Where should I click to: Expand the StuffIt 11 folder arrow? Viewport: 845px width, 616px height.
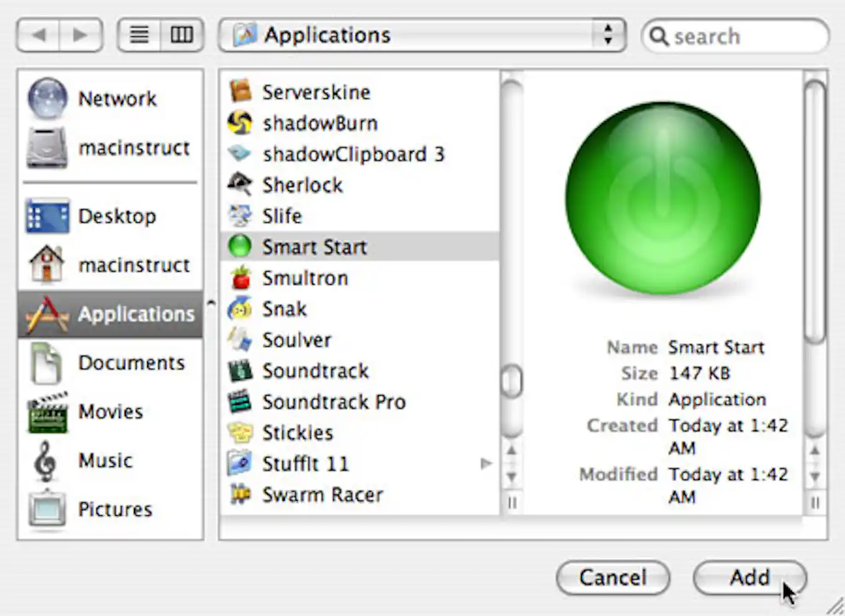486,464
